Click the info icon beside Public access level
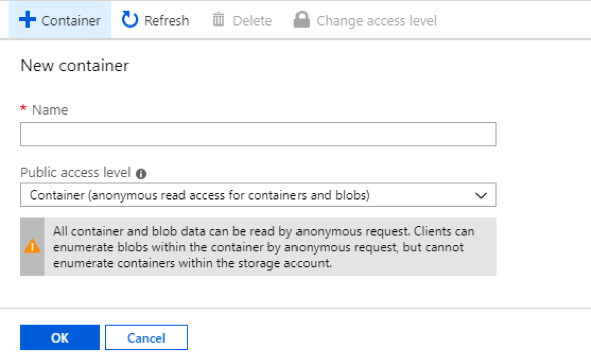The width and height of the screenshot is (591, 364). tap(141, 174)
